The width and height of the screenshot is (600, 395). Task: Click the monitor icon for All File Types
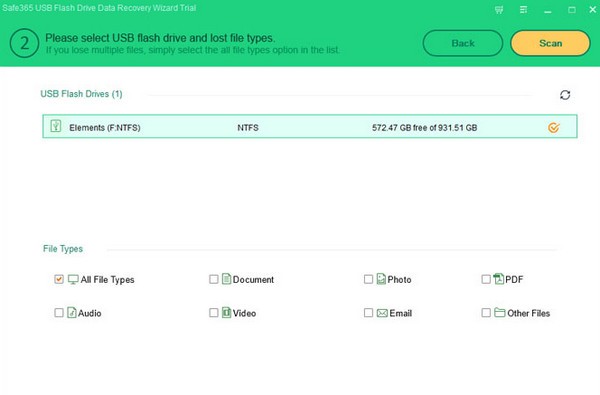pyautogui.click(x=73, y=279)
